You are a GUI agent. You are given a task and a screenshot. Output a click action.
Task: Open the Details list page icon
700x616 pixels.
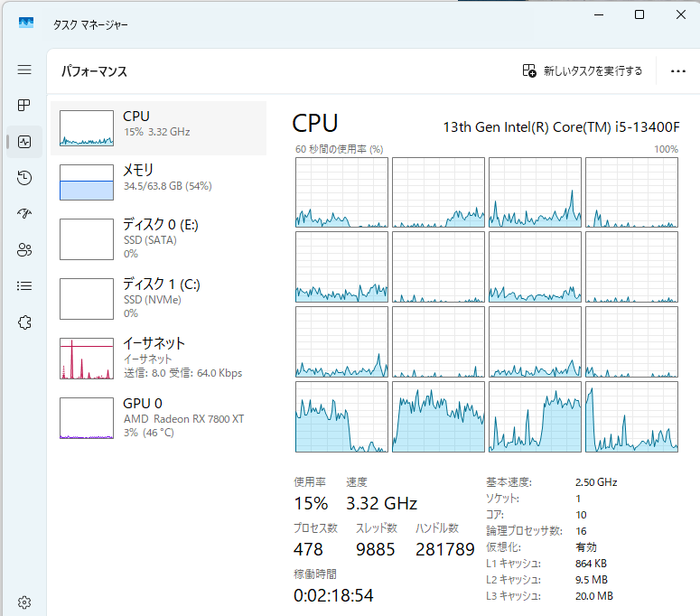click(x=24, y=286)
